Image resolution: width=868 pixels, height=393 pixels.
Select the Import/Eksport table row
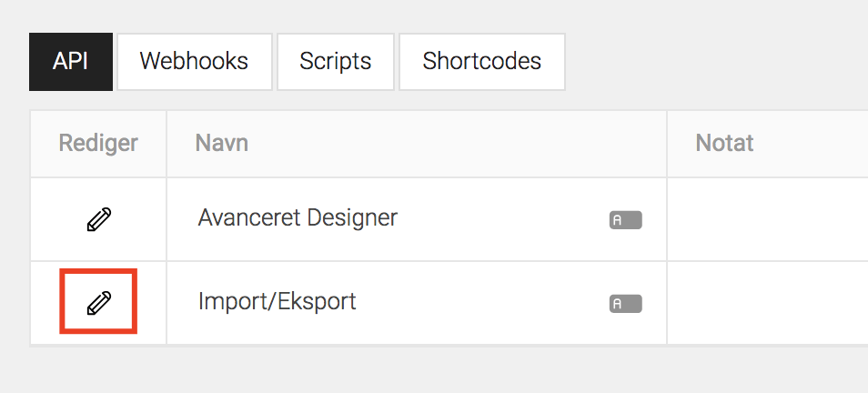click(x=449, y=303)
